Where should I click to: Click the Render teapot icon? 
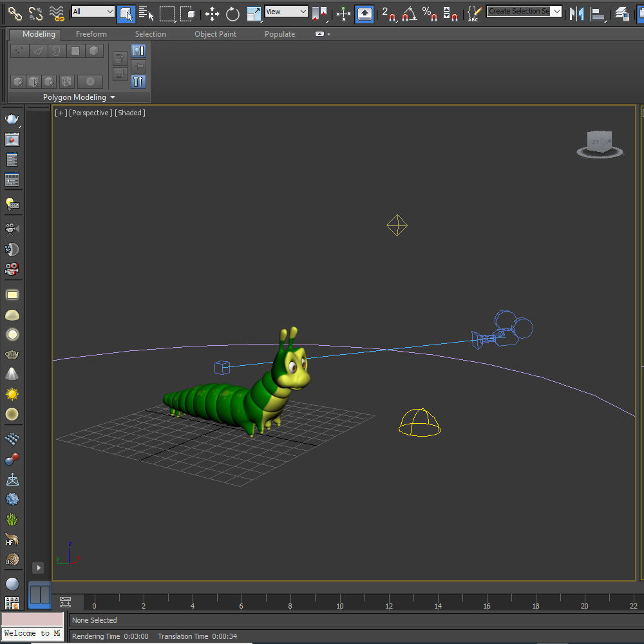(x=12, y=120)
